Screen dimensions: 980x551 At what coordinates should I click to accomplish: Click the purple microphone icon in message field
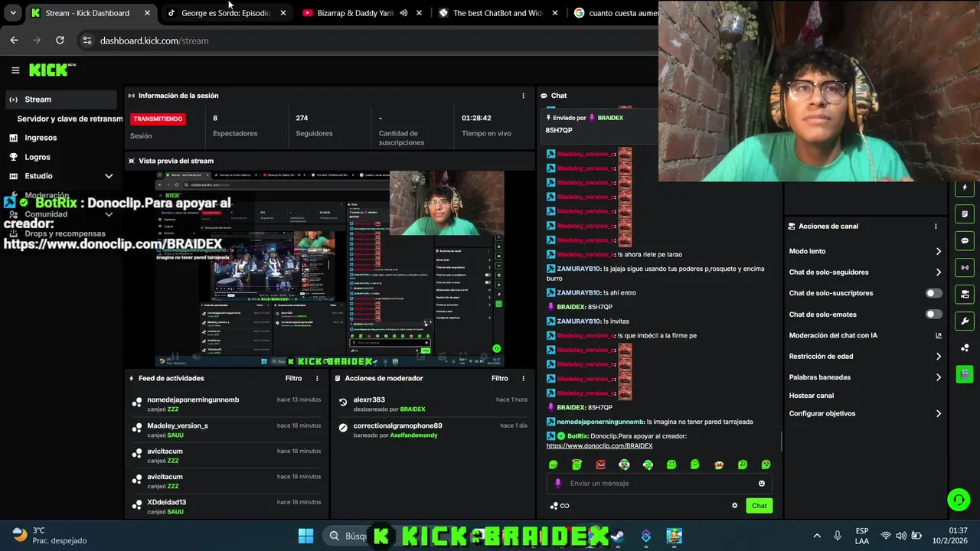pyautogui.click(x=557, y=483)
